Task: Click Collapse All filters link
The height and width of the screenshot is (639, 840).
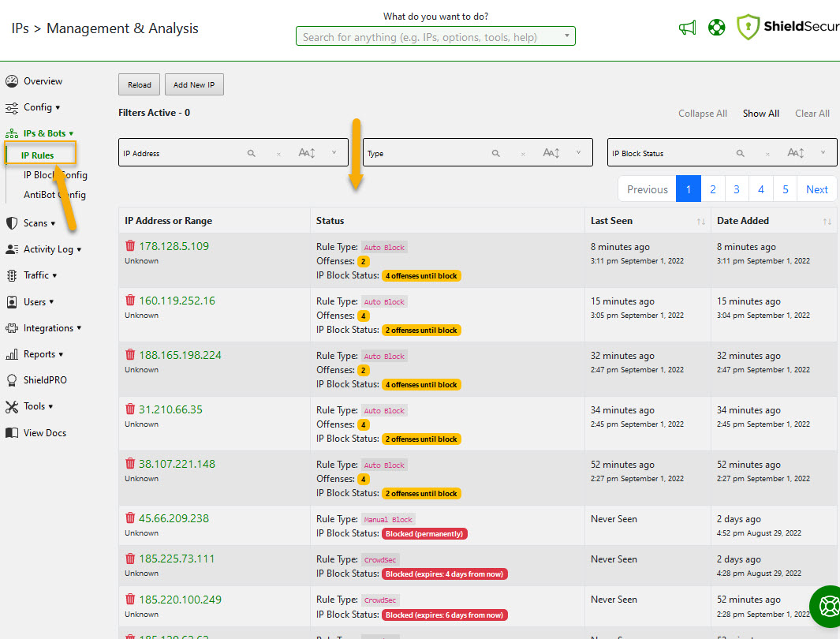Action: (702, 114)
